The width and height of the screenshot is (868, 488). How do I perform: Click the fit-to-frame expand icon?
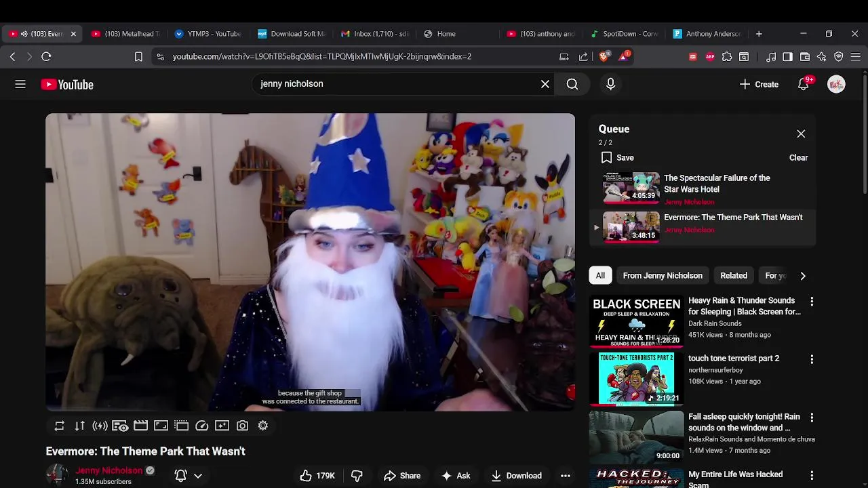click(x=161, y=426)
